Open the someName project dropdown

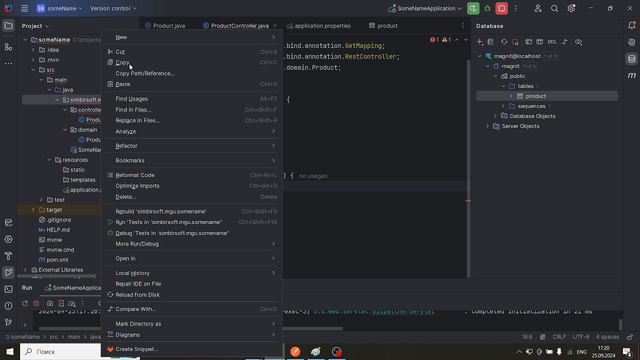coord(60,8)
